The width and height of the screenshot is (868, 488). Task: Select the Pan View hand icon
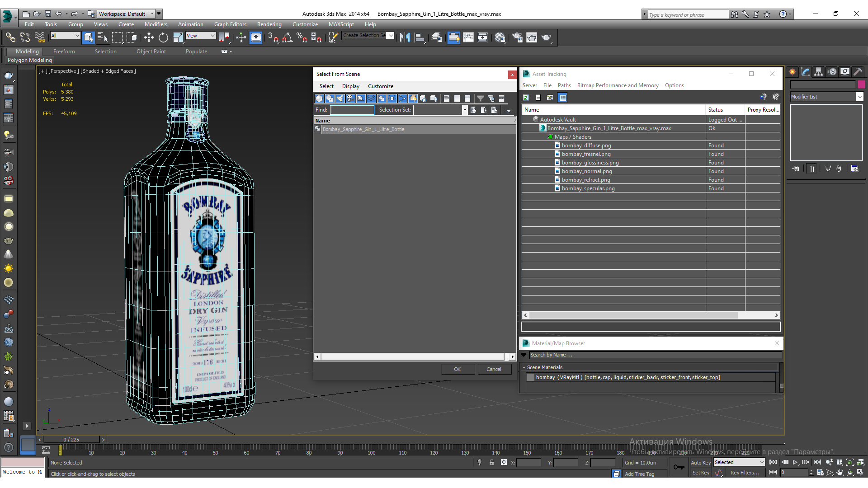click(840, 473)
